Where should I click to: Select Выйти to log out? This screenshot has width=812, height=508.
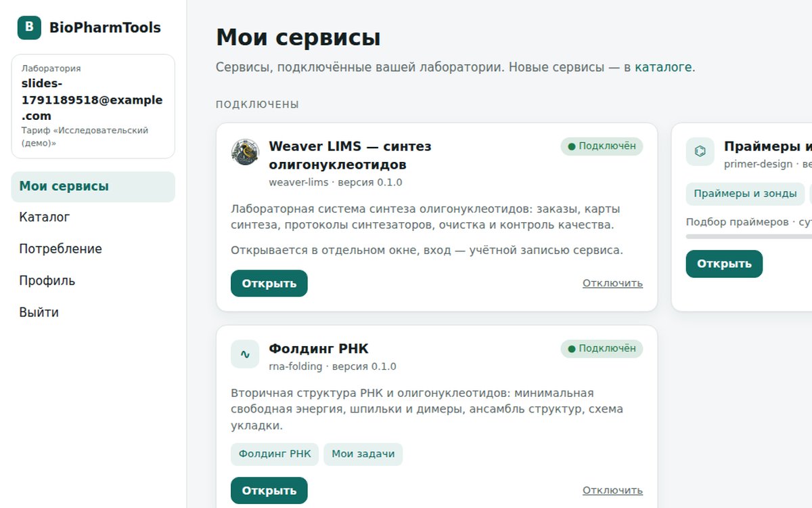(93, 312)
